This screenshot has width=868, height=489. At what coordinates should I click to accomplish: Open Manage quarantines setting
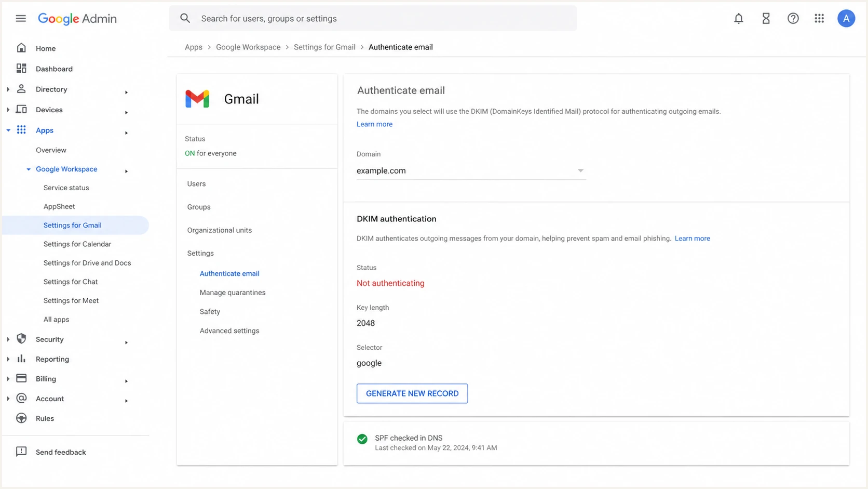233,293
